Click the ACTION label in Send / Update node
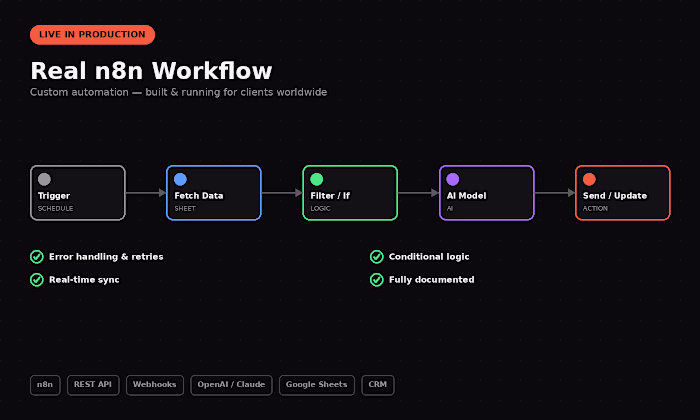This screenshot has height=420, width=700. (595, 208)
